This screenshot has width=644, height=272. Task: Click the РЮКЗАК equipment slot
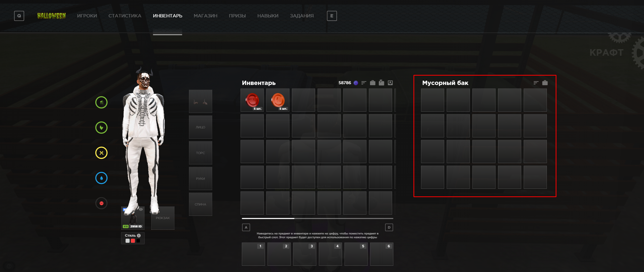163,218
